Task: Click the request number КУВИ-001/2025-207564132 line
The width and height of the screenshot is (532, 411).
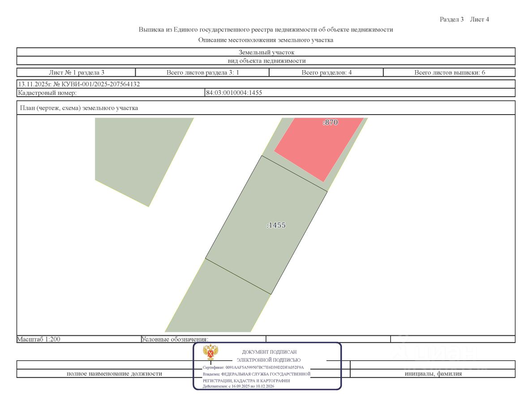Action: (79, 84)
